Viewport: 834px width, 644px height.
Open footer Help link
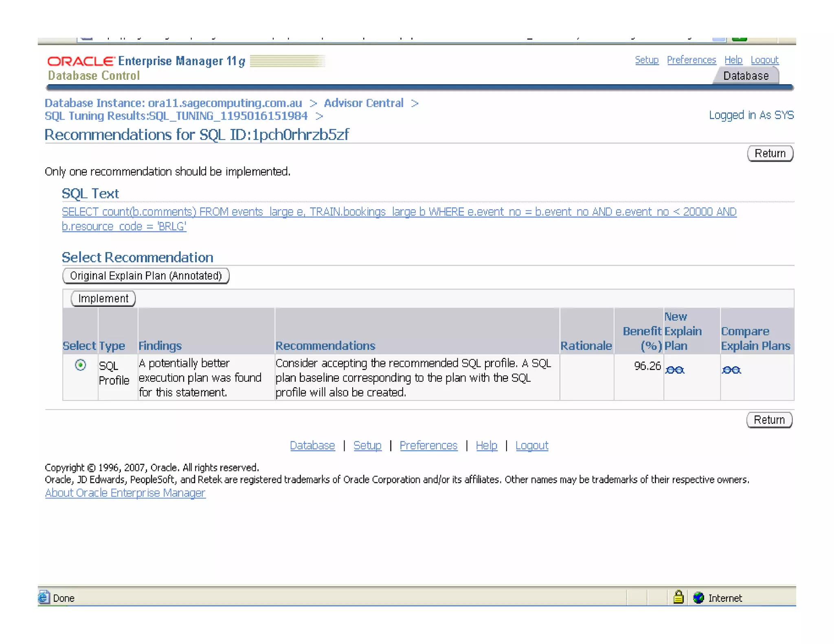[487, 445]
